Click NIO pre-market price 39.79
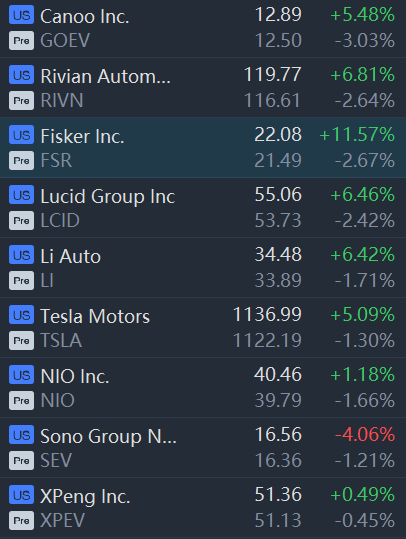This screenshot has width=406, height=539. tap(278, 400)
